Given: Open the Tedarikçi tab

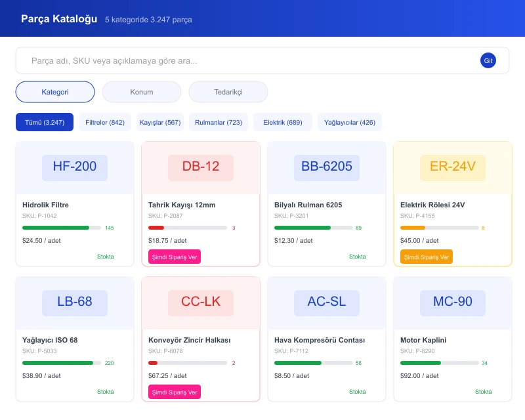Looking at the screenshot, I should [228, 92].
